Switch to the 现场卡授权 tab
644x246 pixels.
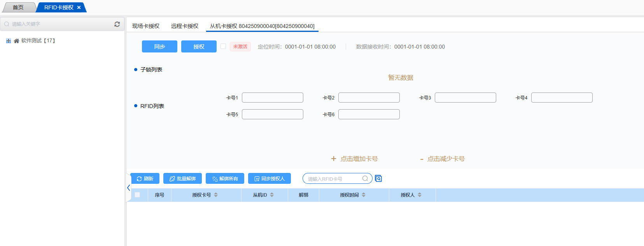click(x=146, y=26)
